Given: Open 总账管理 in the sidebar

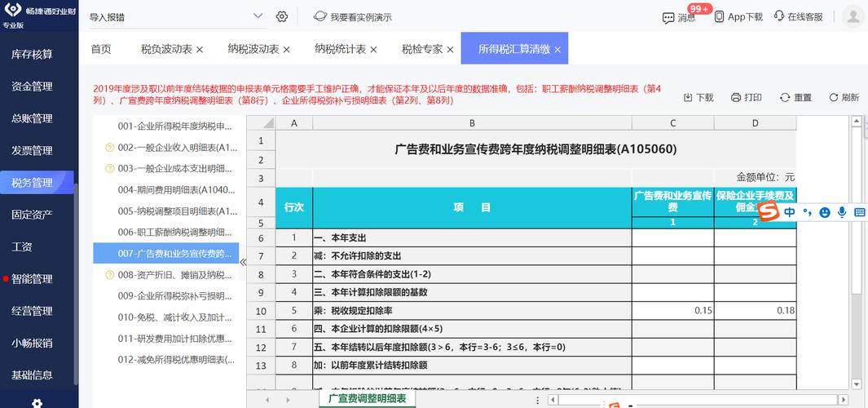Looking at the screenshot, I should tap(32, 118).
